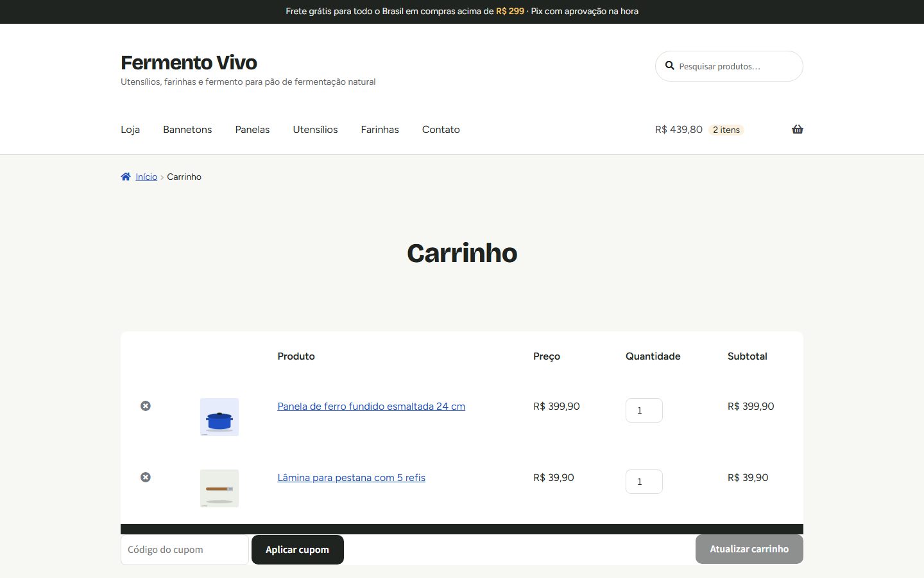924x578 pixels.
Task: Select Utensílios in navigation
Action: (315, 129)
